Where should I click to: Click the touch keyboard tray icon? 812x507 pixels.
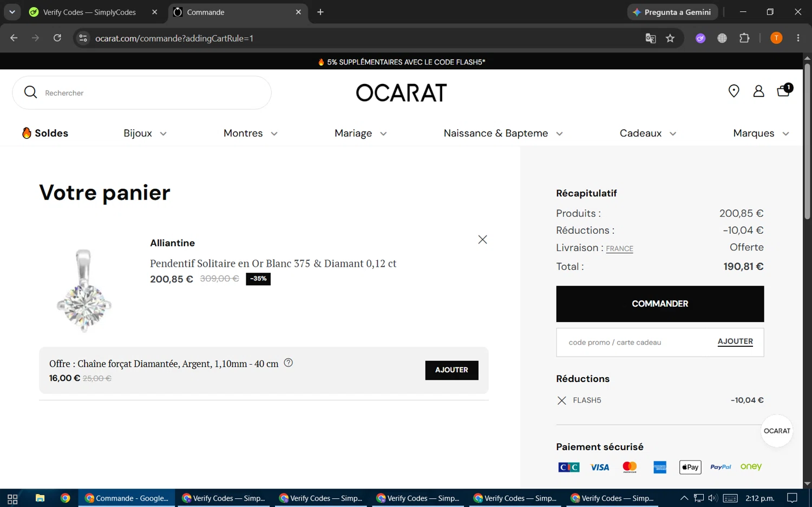(x=730, y=498)
